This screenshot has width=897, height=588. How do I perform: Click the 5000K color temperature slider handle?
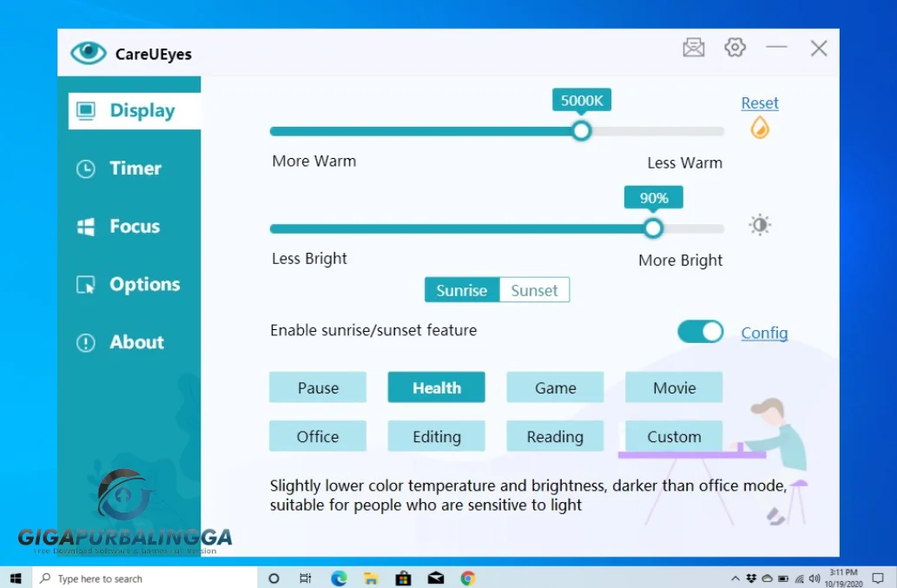581,131
